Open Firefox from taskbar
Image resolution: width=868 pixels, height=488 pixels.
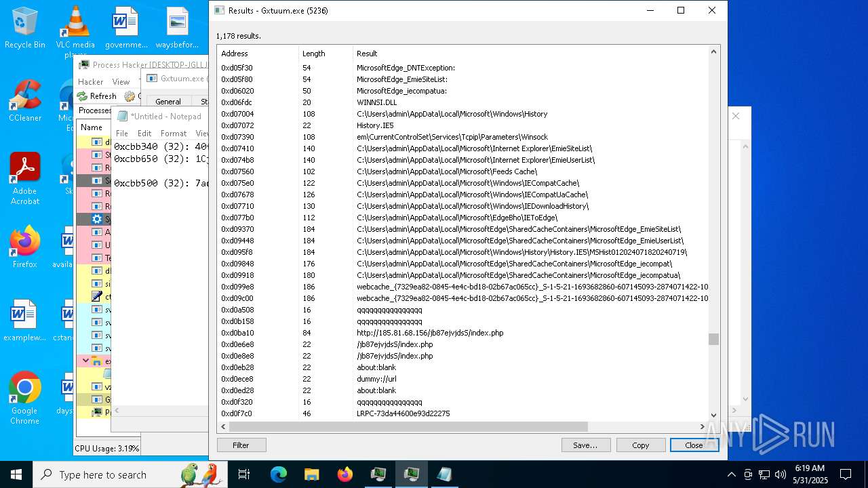point(344,474)
